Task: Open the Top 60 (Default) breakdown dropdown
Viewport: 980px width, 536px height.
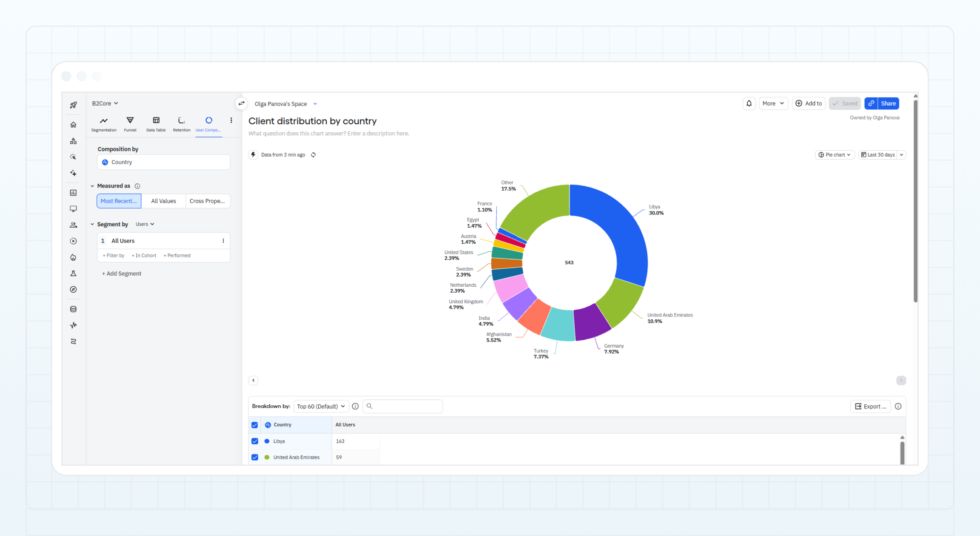Action: point(321,406)
